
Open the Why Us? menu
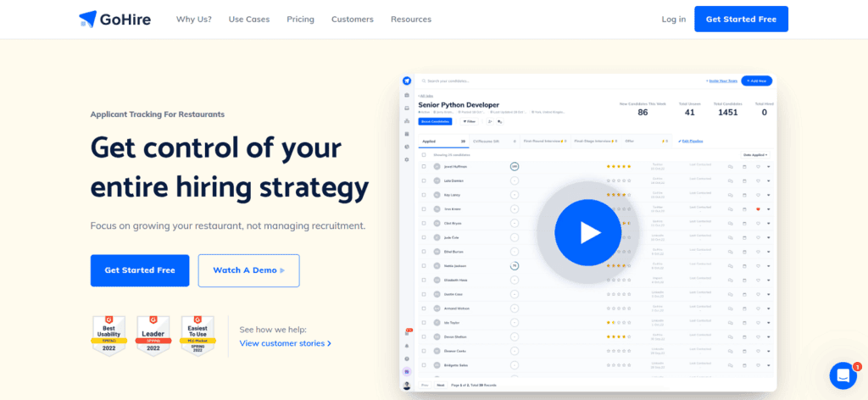pos(194,19)
